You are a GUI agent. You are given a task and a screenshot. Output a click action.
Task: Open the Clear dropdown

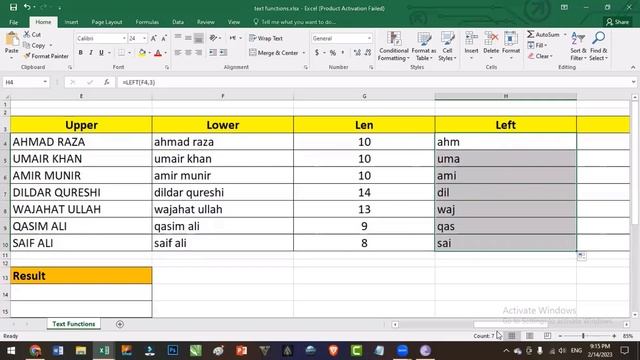540,56
